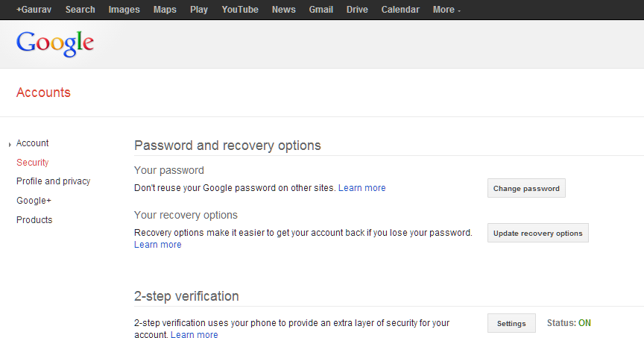Open the More dropdown in top bar
644x338 pixels.
click(x=446, y=10)
